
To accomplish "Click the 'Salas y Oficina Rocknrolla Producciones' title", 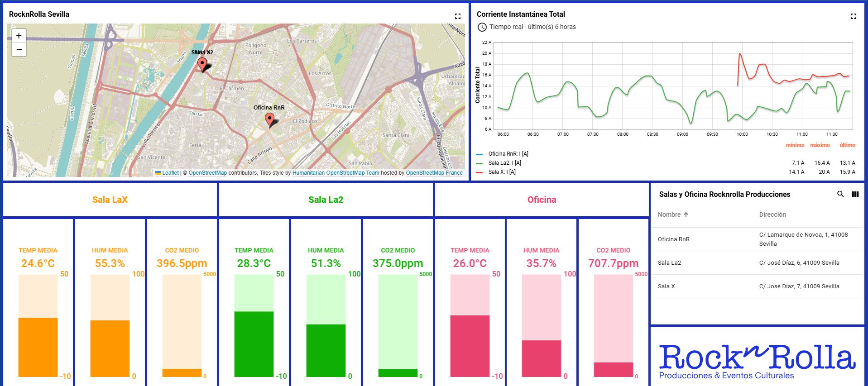I will coord(724,195).
